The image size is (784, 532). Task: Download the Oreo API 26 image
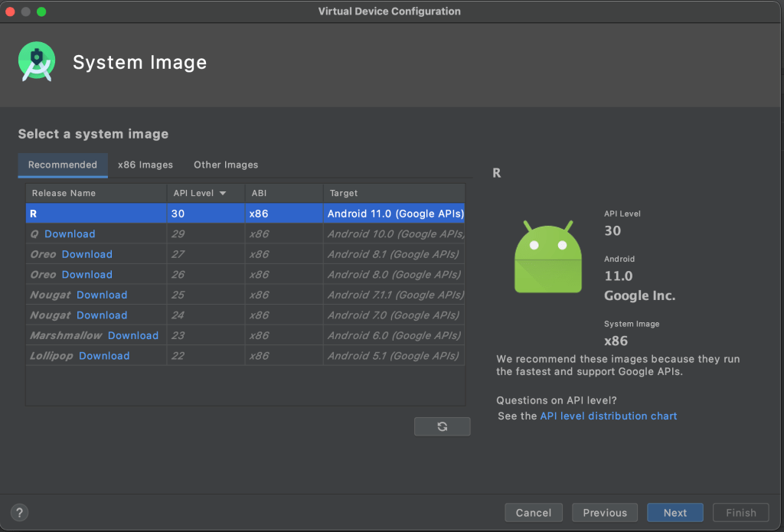click(87, 275)
